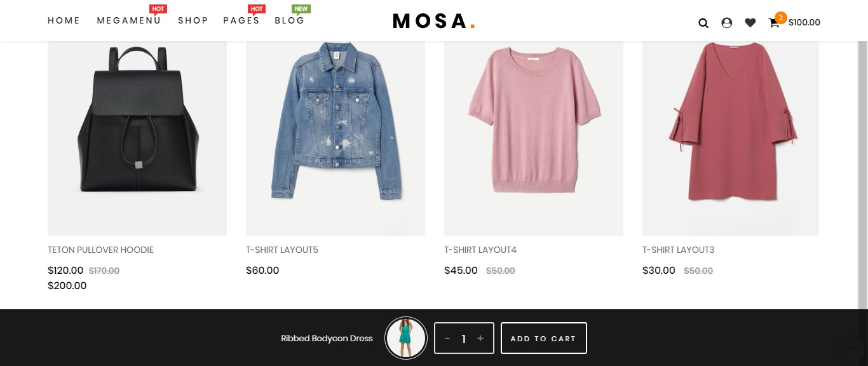Click the denim jacket product image
Screen dimensions: 868x366
point(336,127)
